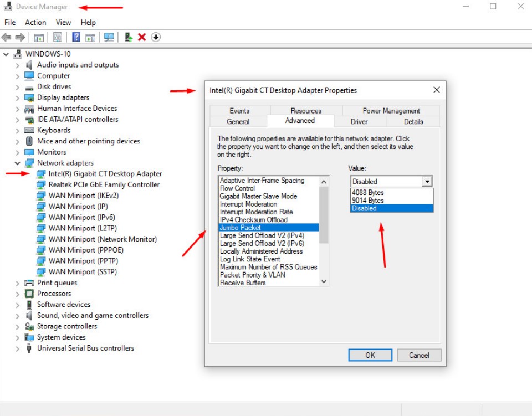Click the red X uninstall device icon
Image resolution: width=532 pixels, height=416 pixels.
point(142,37)
